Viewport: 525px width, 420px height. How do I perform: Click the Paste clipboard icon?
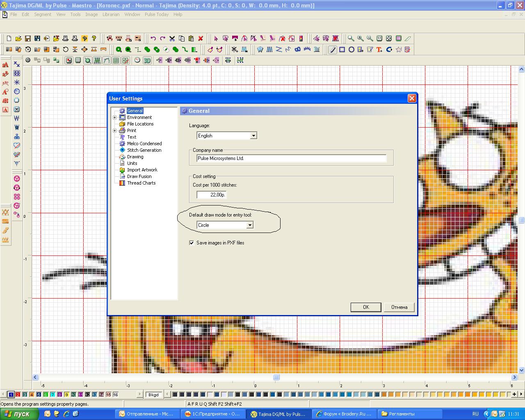click(x=191, y=39)
